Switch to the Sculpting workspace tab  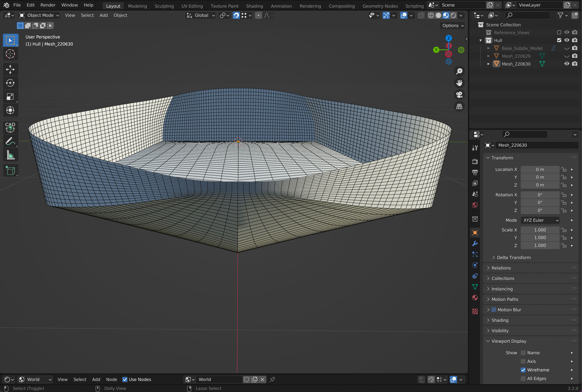point(164,6)
